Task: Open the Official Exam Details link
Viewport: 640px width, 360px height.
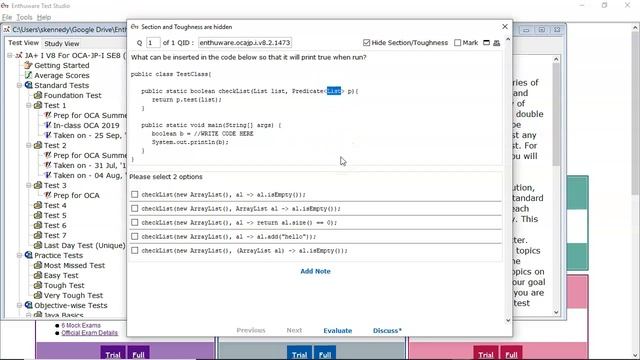Action: pos(89,333)
